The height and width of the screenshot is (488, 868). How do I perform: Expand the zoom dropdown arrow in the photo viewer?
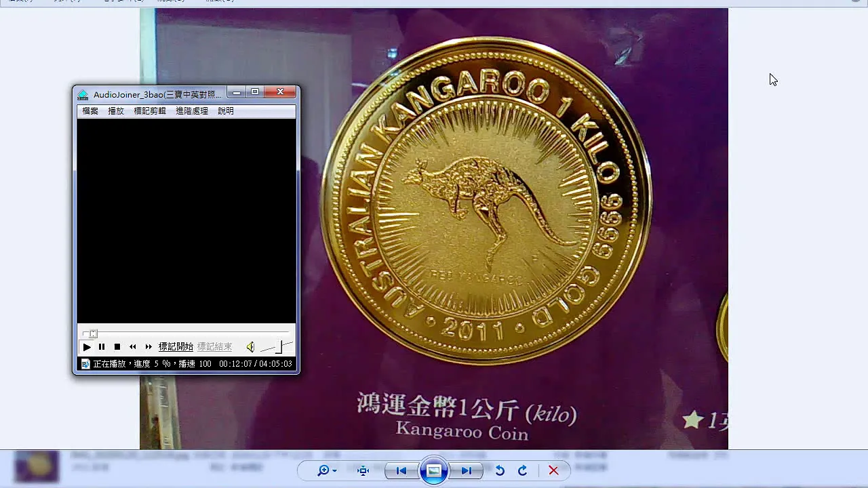pyautogui.click(x=334, y=471)
